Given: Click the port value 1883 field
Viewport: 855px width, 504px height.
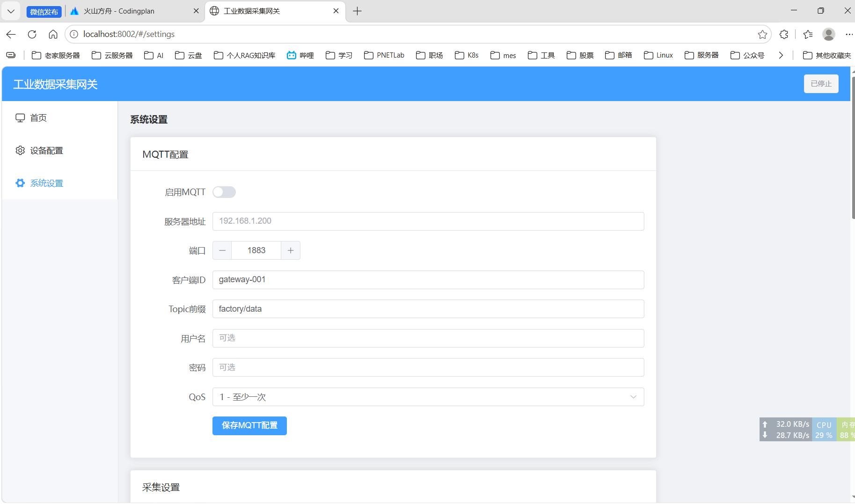Looking at the screenshot, I should tap(256, 250).
